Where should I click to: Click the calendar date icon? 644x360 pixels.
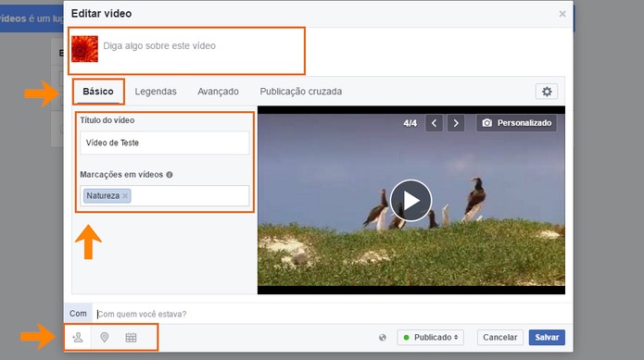click(x=131, y=338)
